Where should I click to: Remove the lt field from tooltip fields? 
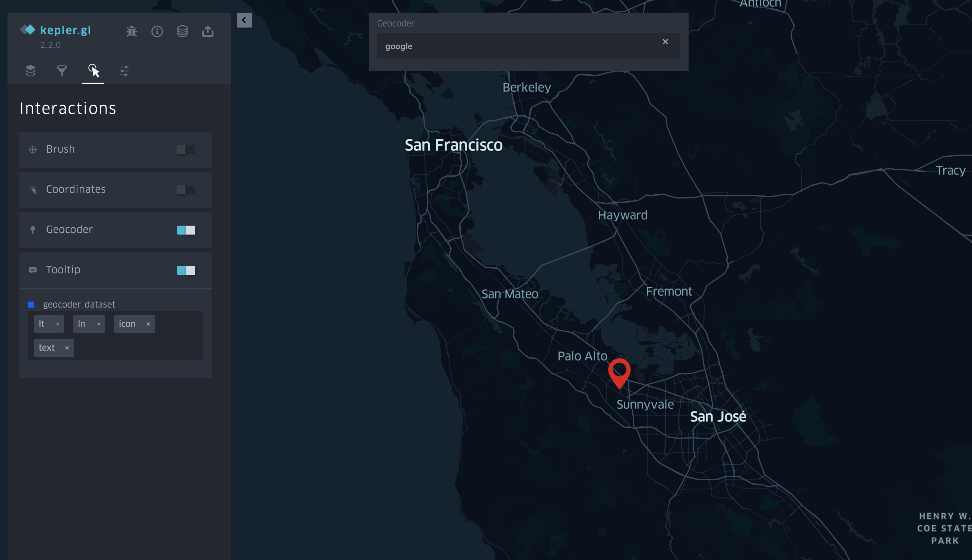click(57, 324)
